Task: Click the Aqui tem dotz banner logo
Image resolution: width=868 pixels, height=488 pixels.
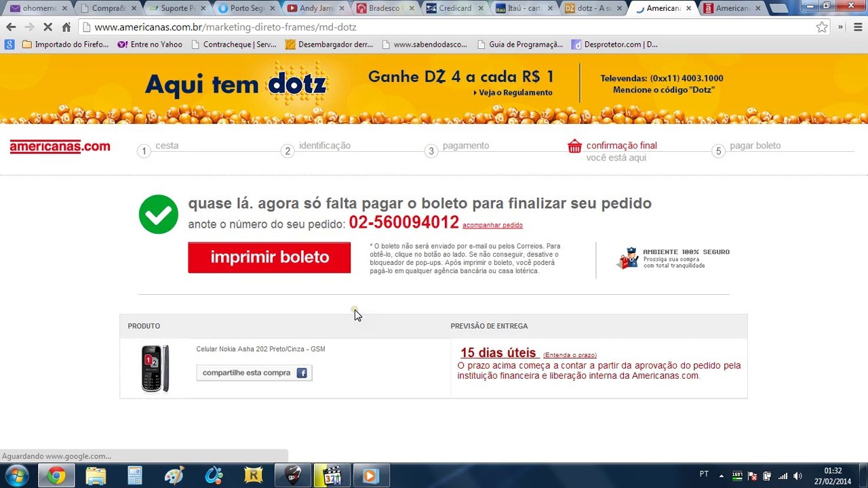Action: (x=236, y=85)
